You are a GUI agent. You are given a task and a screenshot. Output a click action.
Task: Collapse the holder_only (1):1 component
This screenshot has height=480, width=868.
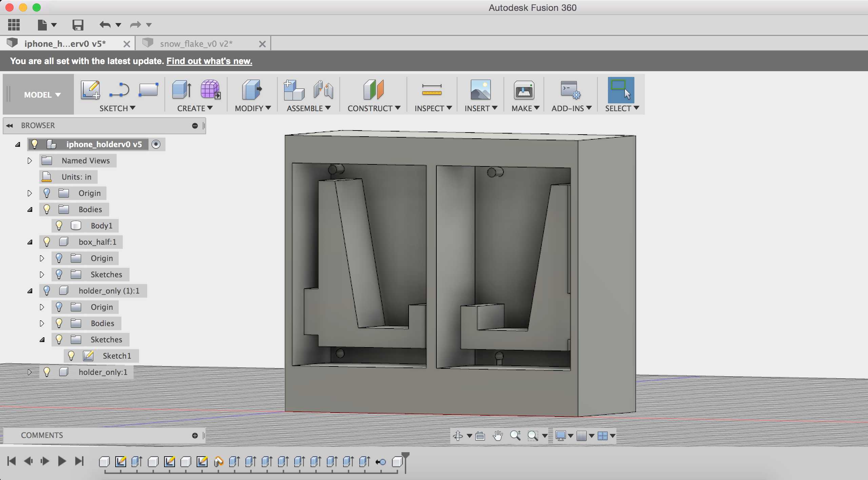click(30, 291)
